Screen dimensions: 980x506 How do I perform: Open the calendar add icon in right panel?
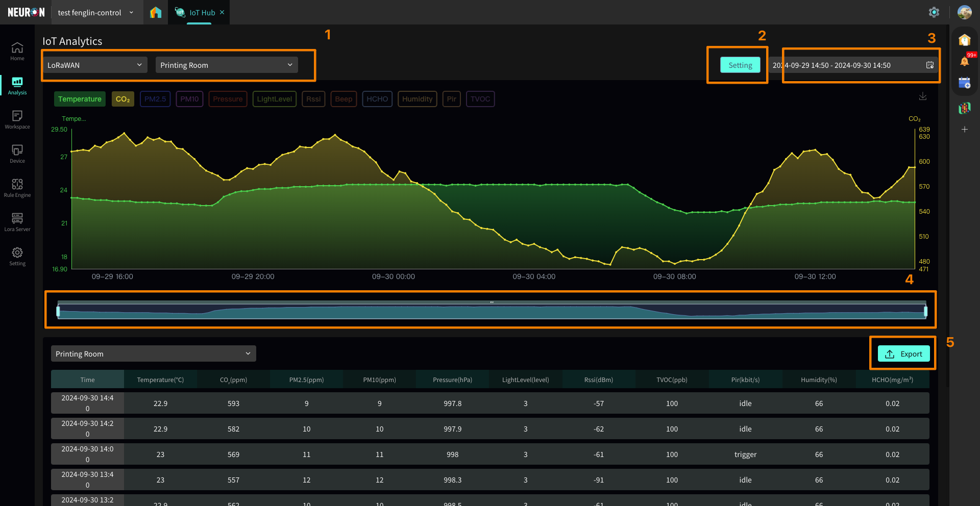(x=964, y=83)
